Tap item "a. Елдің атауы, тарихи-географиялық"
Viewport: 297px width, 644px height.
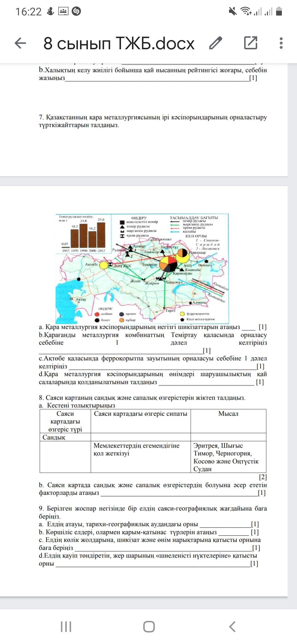pyautogui.click(x=149, y=524)
